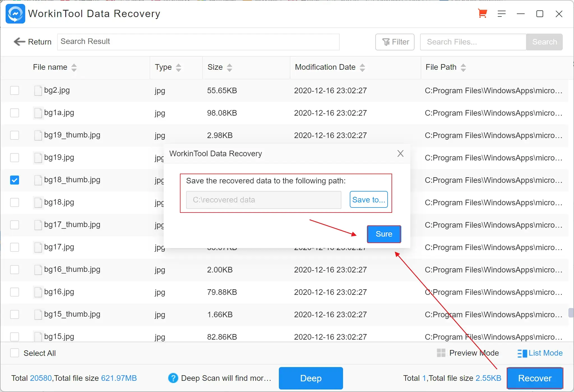Viewport: 574px width, 392px height.
Task: Click the Recover button
Action: tap(535, 378)
